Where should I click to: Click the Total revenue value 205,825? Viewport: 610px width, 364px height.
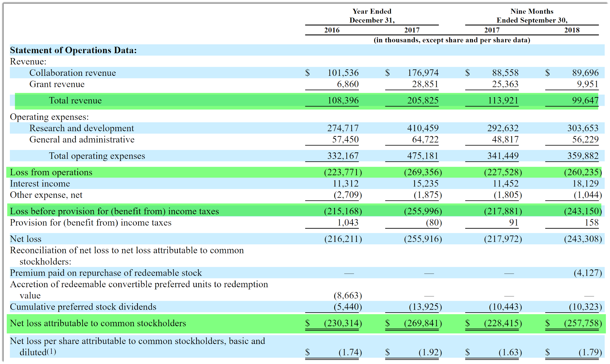click(423, 100)
